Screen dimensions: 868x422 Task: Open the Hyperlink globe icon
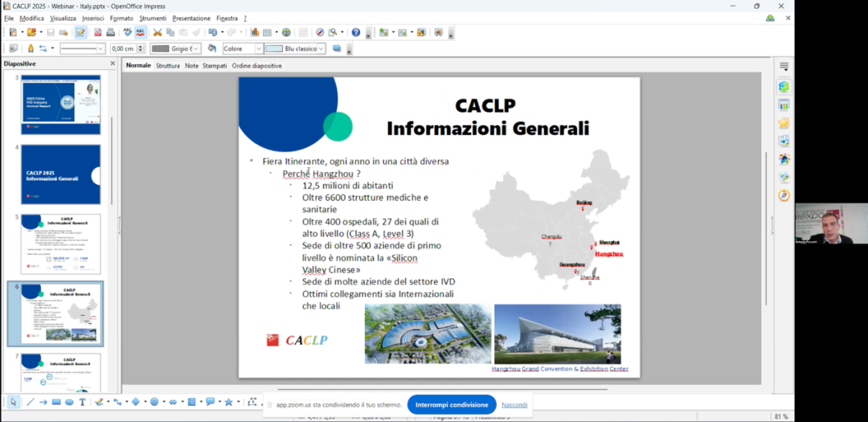pos(286,32)
